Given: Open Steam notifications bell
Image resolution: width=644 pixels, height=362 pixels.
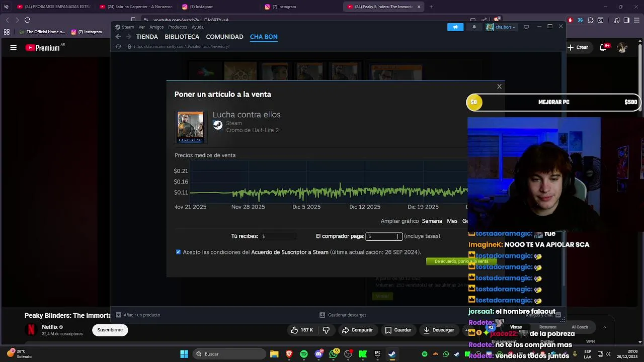Looking at the screenshot, I should 474,27.
